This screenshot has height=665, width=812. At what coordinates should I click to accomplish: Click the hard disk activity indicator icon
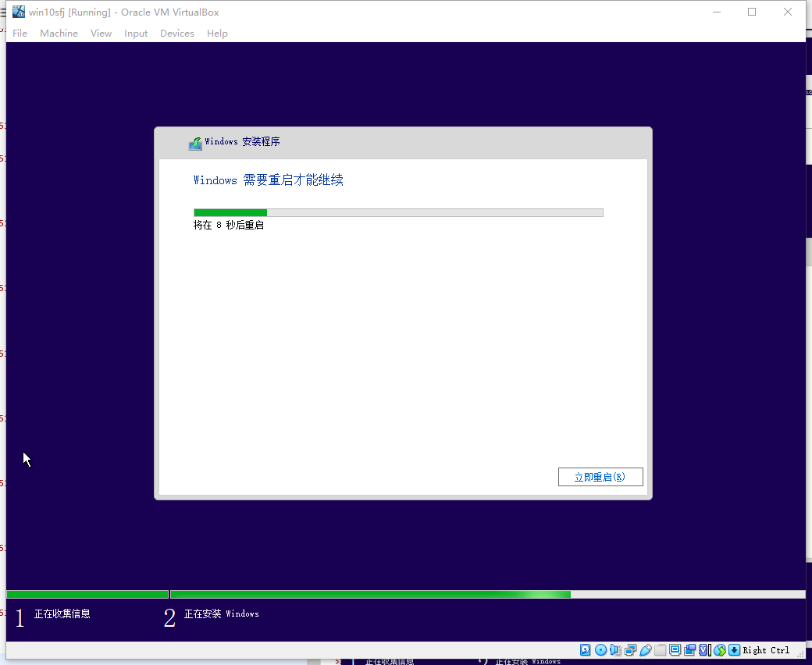(x=585, y=650)
